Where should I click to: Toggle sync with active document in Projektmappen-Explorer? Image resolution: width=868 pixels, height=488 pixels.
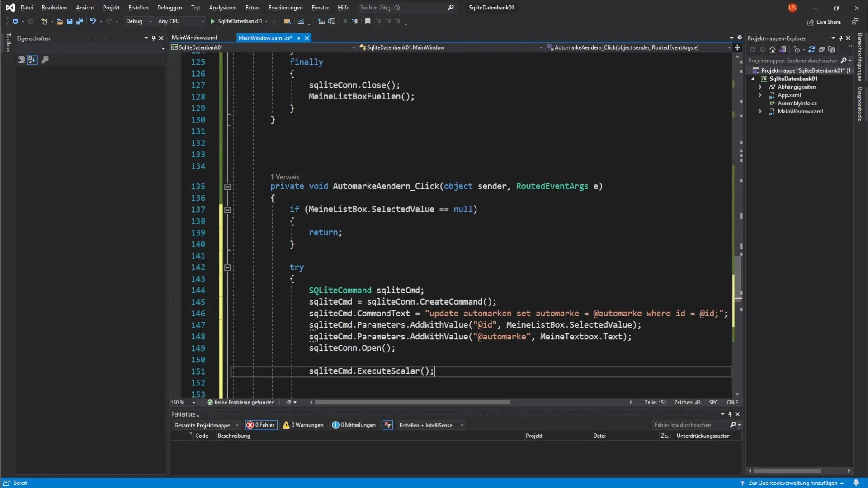coord(812,50)
